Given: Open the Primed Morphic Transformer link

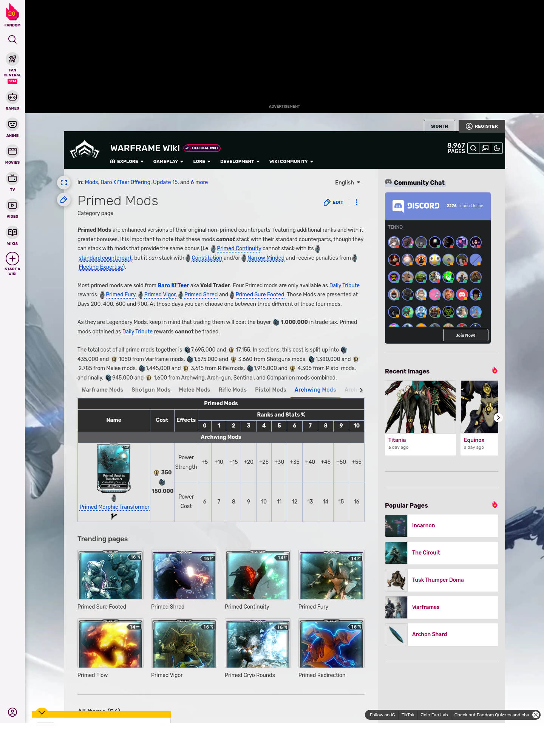Looking at the screenshot, I should coord(114,507).
